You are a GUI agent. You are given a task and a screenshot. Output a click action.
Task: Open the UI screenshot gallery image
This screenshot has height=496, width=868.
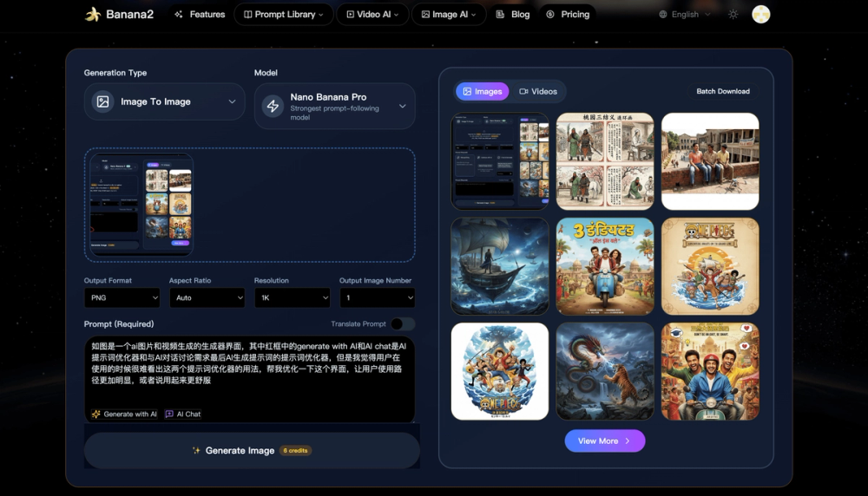tap(500, 161)
